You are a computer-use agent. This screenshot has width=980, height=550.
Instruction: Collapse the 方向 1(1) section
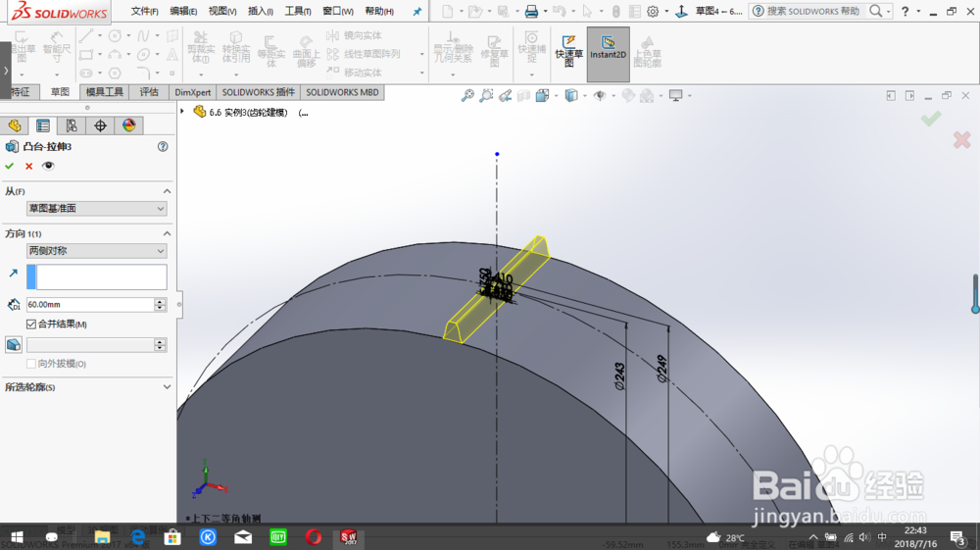(167, 233)
